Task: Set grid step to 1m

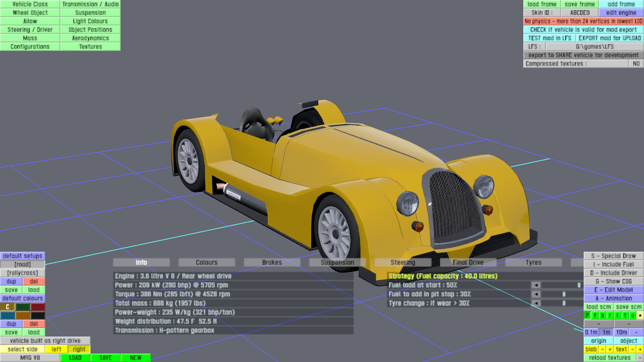Action: 606,332
